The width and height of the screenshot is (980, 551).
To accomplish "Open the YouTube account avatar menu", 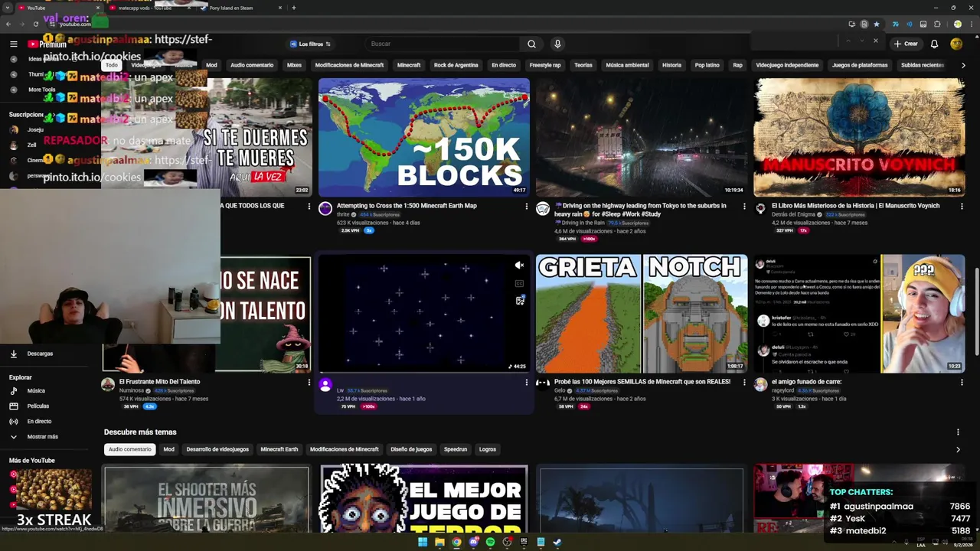I will point(956,44).
